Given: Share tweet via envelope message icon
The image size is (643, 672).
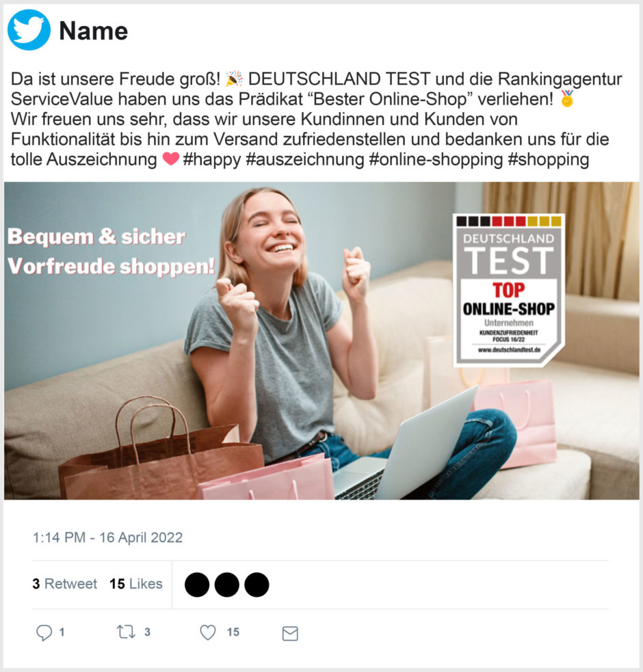Looking at the screenshot, I should 291,633.
